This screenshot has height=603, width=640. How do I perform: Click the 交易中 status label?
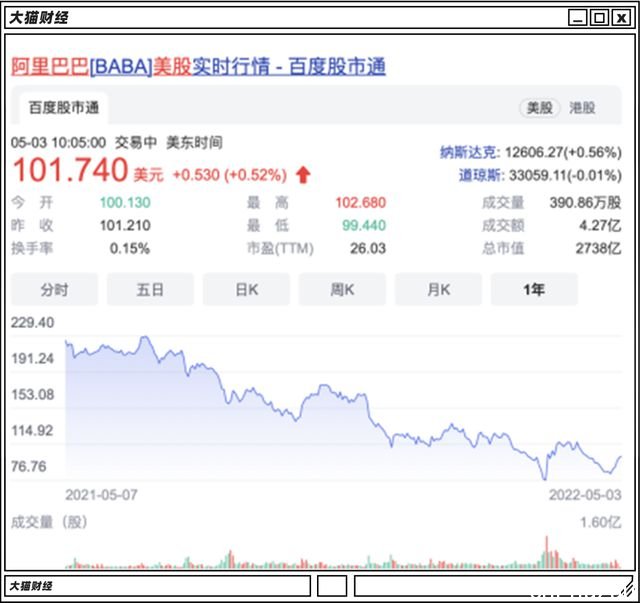136,142
